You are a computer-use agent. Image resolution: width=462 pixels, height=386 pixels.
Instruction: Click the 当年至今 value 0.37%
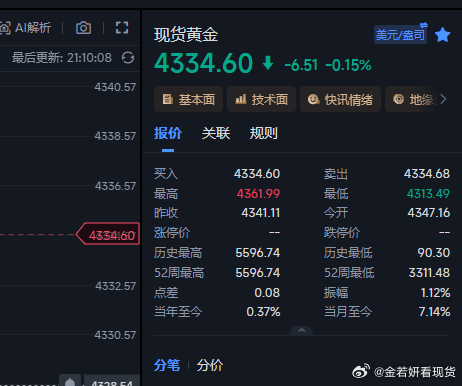click(263, 312)
